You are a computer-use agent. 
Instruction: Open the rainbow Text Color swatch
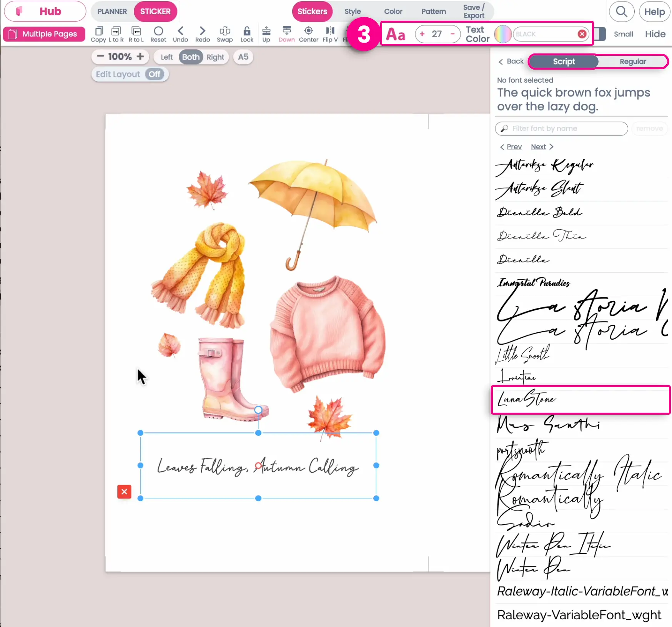[x=502, y=34]
